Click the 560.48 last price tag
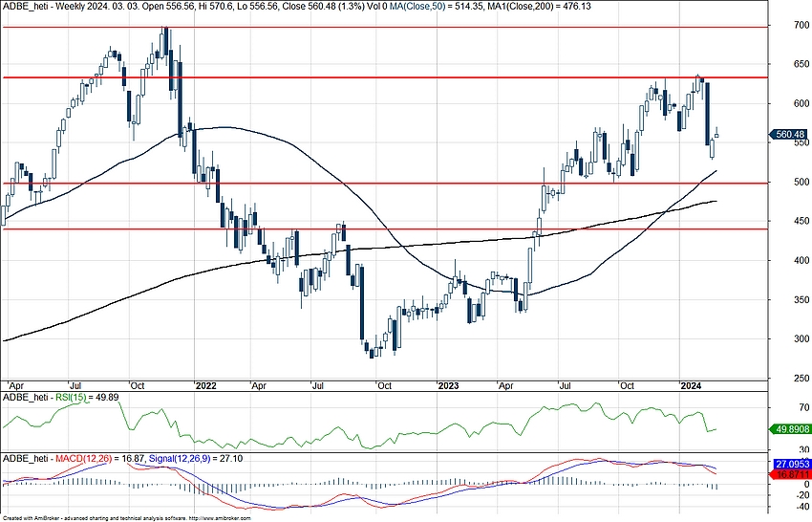The height and width of the screenshot is (522, 812). (x=791, y=134)
